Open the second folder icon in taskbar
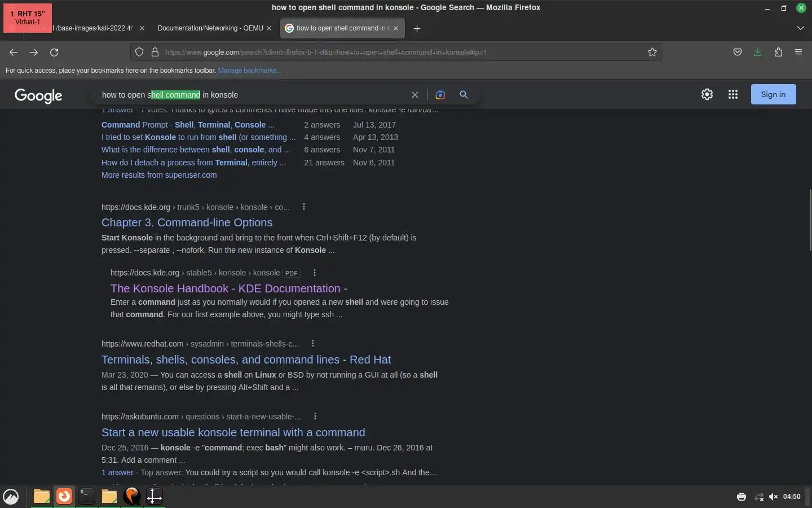Screen dimensions: 812x508 coord(109,496)
